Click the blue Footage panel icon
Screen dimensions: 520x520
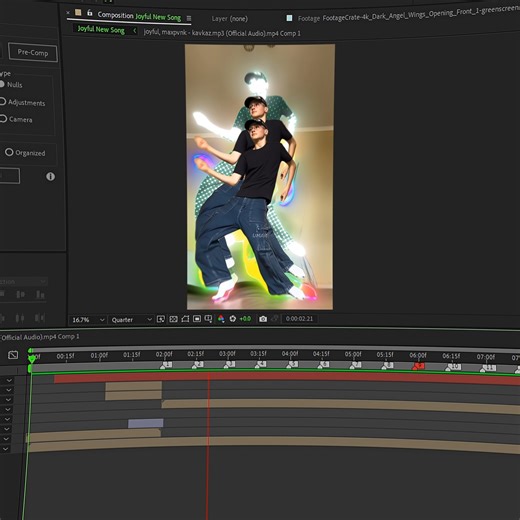[289, 18]
